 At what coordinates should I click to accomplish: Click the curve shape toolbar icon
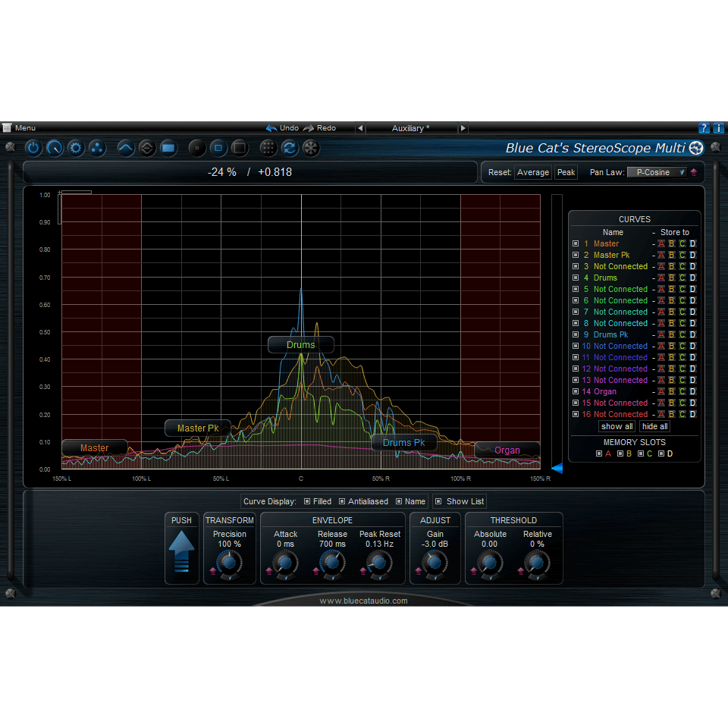[126, 148]
